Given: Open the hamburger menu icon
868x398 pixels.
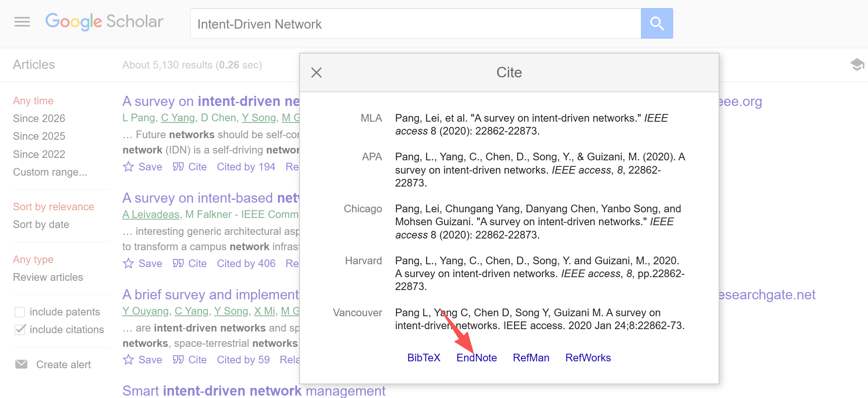Looking at the screenshot, I should click(x=22, y=22).
